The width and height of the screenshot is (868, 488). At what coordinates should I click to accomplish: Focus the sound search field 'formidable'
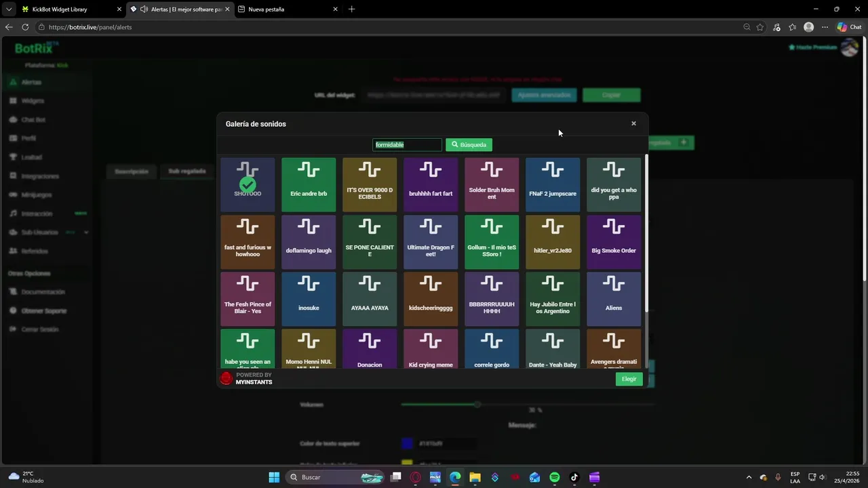(x=407, y=144)
